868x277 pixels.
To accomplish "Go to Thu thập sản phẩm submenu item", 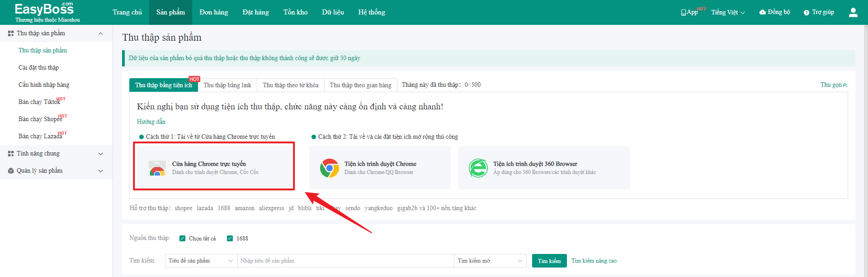I will pos(42,51).
